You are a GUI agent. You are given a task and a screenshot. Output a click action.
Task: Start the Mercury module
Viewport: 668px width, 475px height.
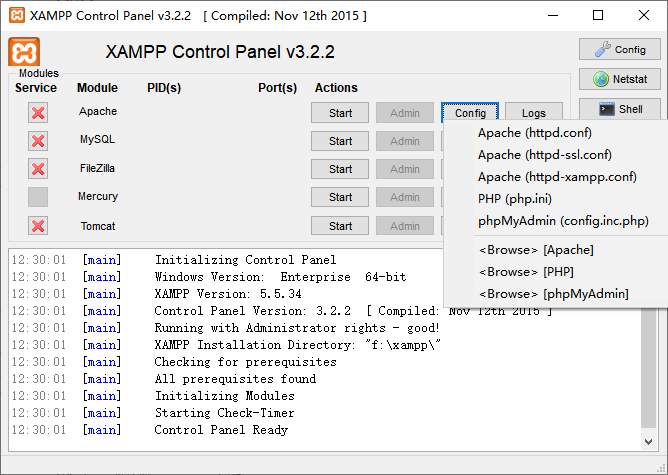click(340, 197)
